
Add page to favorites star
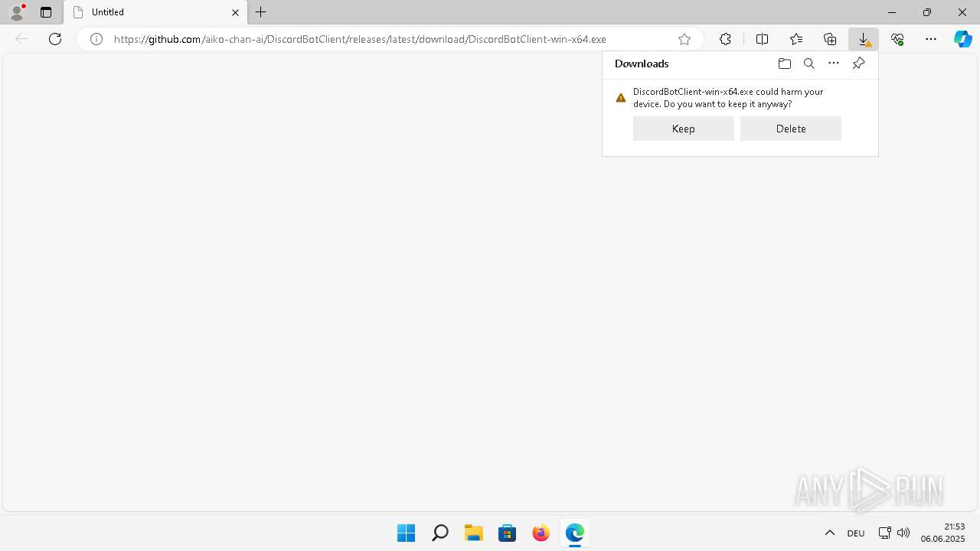(684, 39)
